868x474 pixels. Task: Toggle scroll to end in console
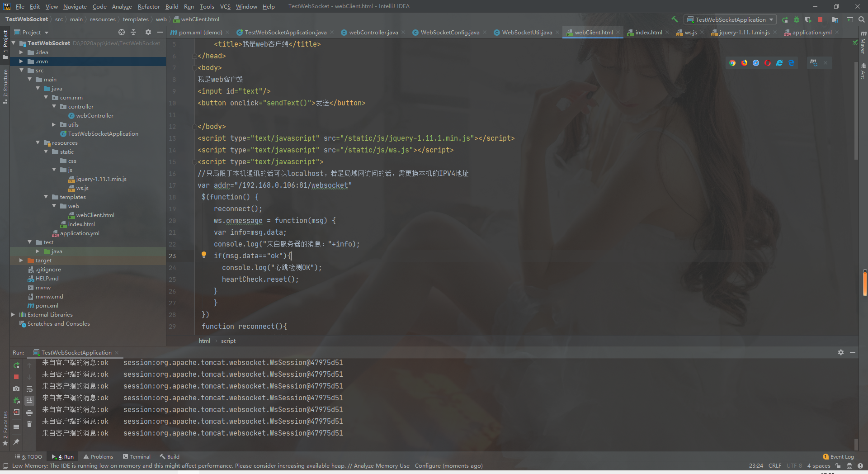coord(29,400)
